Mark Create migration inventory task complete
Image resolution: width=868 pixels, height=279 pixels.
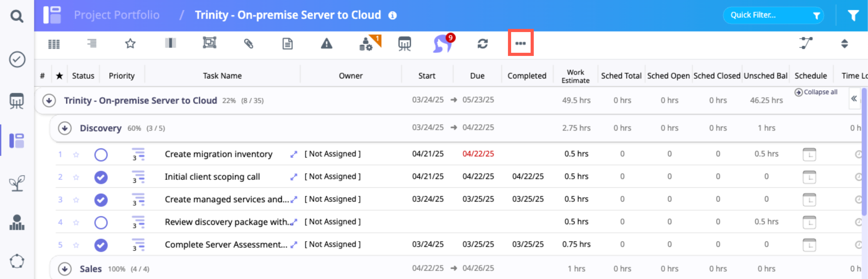click(x=101, y=155)
